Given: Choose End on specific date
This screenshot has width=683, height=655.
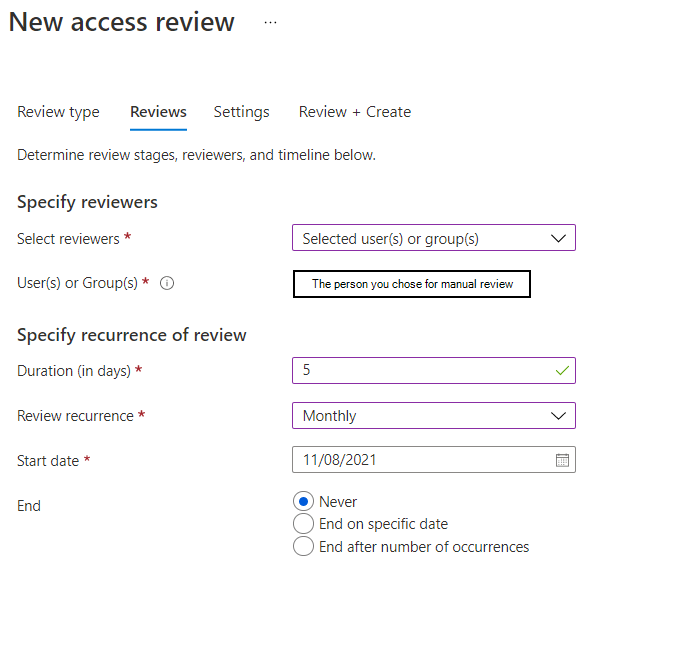Looking at the screenshot, I should [x=304, y=524].
